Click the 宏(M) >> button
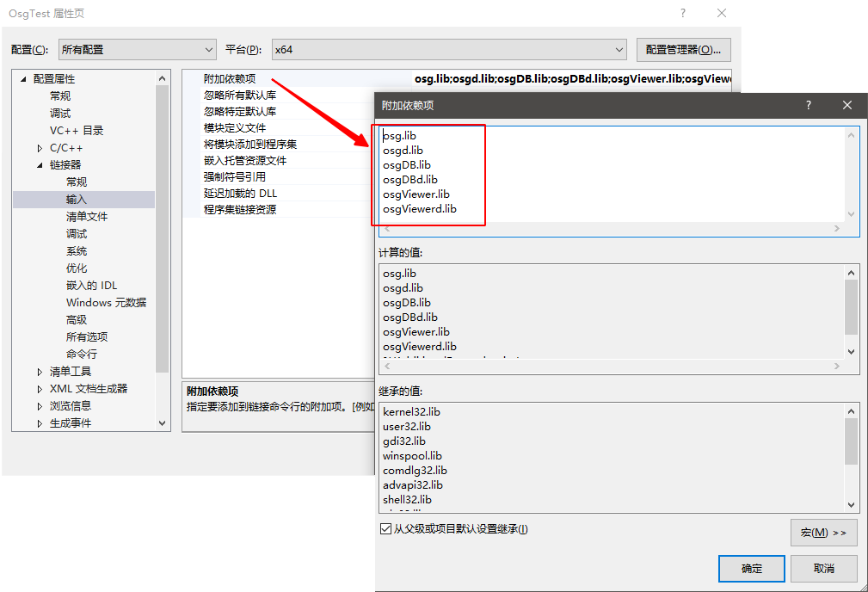This screenshot has height=592, width=868. 823,533
